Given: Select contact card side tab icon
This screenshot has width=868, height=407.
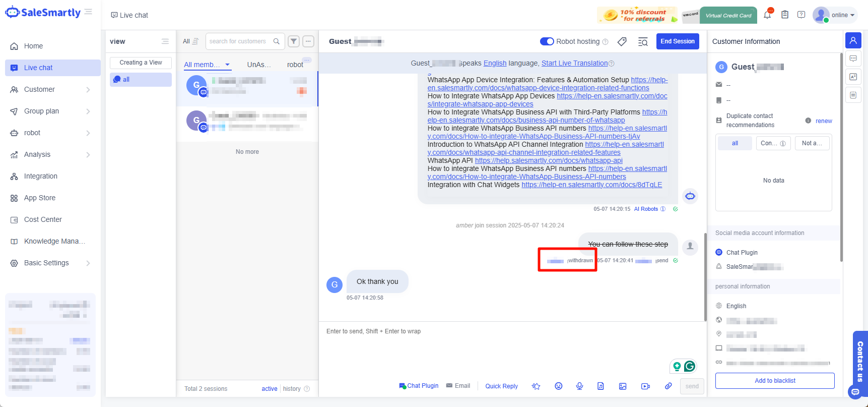Looking at the screenshot, I should tap(853, 77).
